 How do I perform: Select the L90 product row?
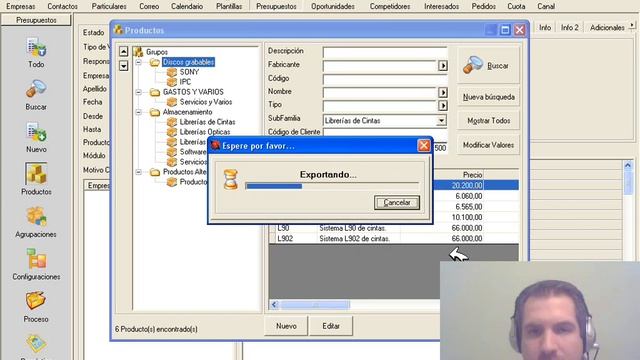393,228
